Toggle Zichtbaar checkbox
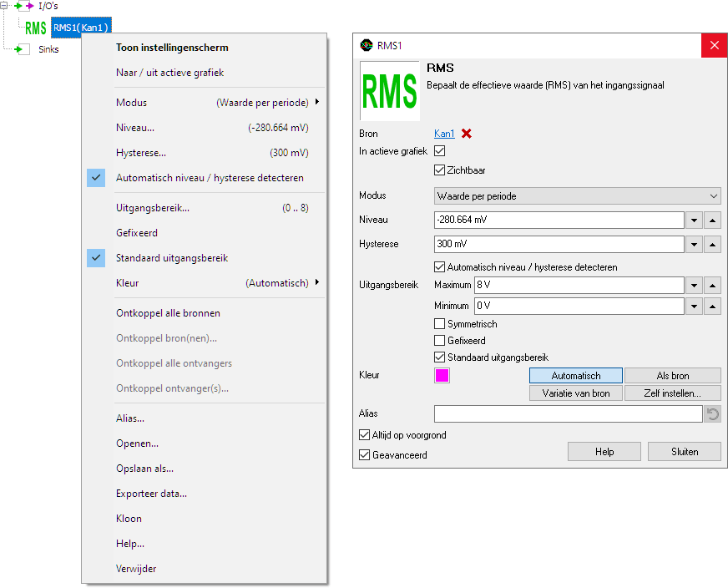Screen dimensions: 728x588 [x=440, y=170]
